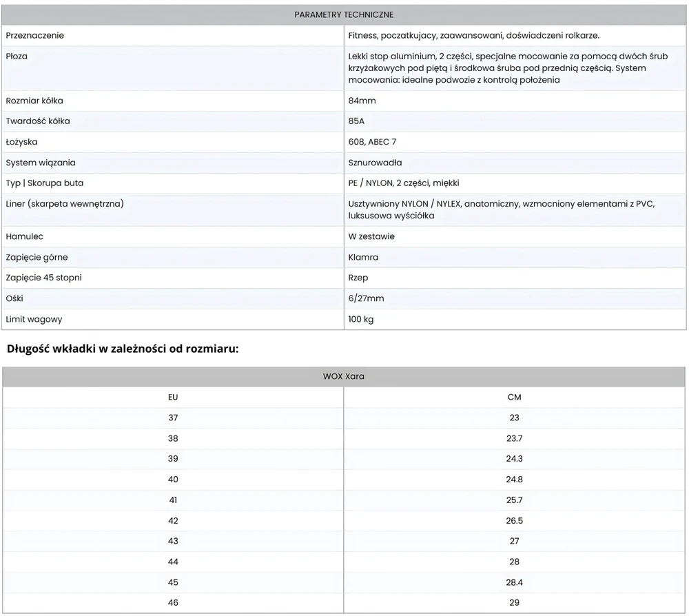The width and height of the screenshot is (689, 616).
Task: Select the 'Rozmiar kółka' label
Action: click(34, 101)
